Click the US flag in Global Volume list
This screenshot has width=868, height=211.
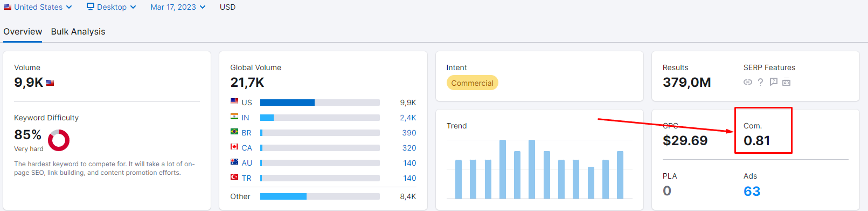tap(234, 101)
